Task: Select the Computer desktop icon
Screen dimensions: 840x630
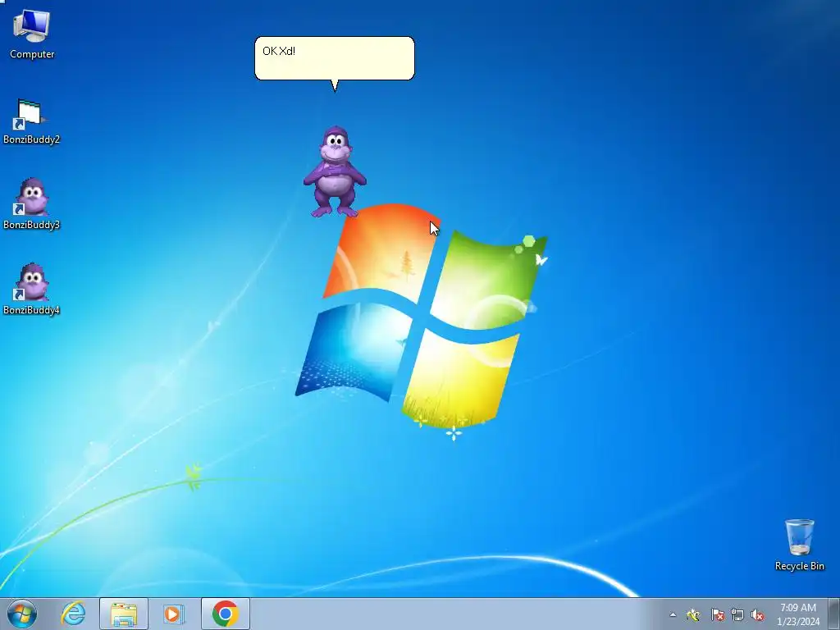Action: 32,34
